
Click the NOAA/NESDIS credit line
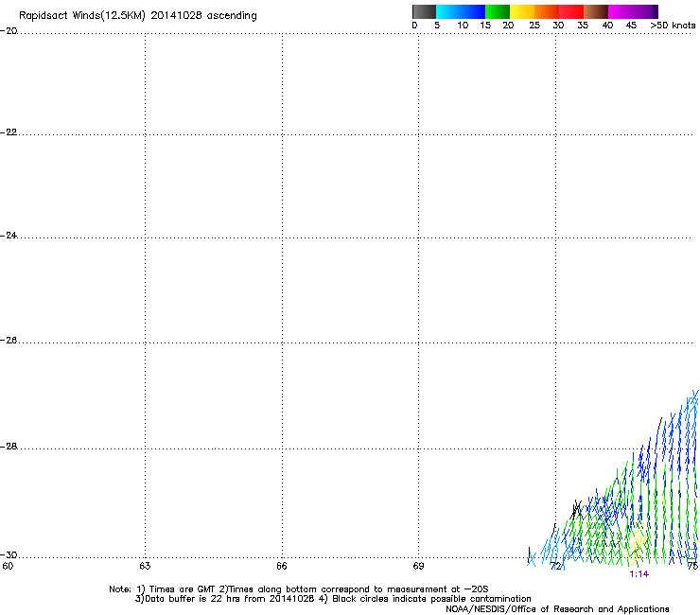coord(557,609)
